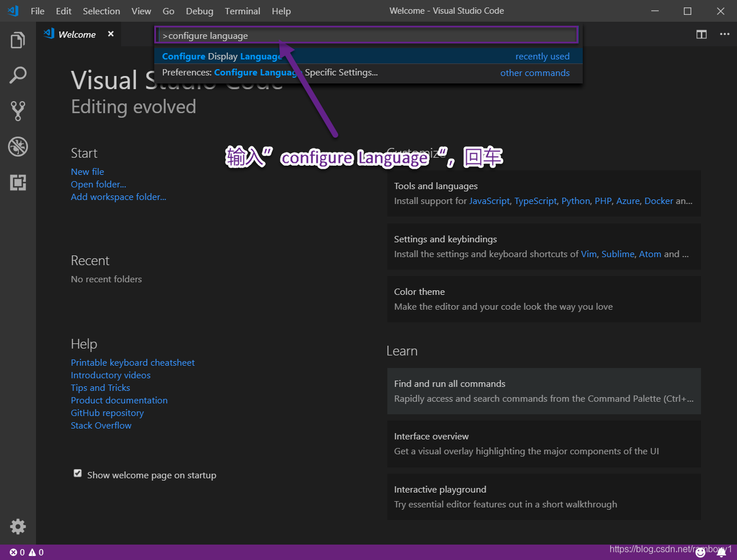Select the Welcome tab
The width and height of the screenshot is (737, 560).
coord(77,34)
